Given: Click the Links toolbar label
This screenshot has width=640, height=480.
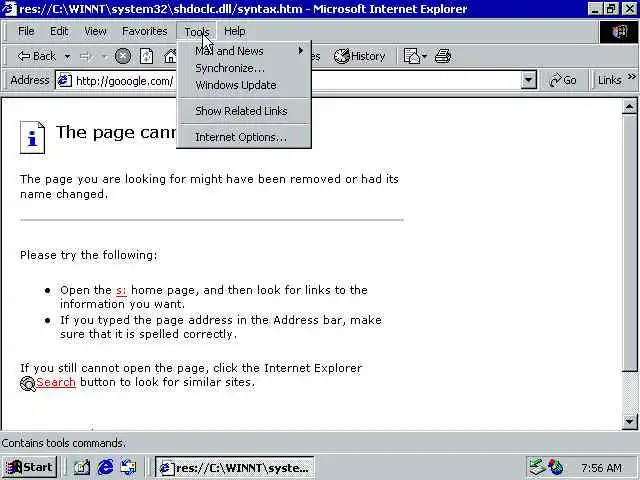Looking at the screenshot, I should [x=609, y=80].
